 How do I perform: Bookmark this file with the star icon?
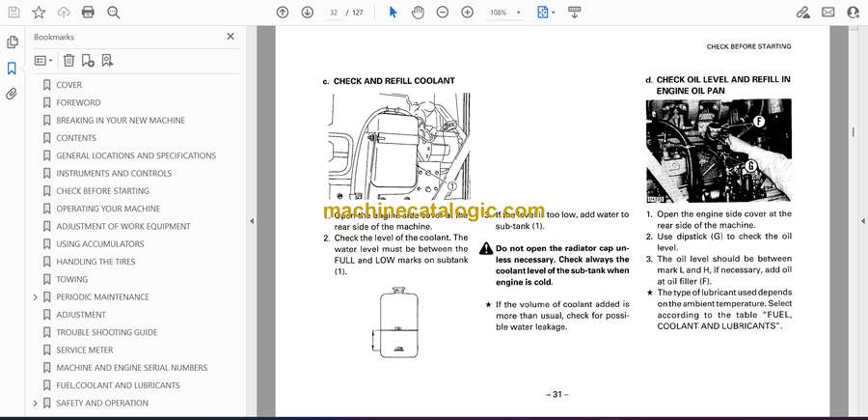(x=39, y=13)
